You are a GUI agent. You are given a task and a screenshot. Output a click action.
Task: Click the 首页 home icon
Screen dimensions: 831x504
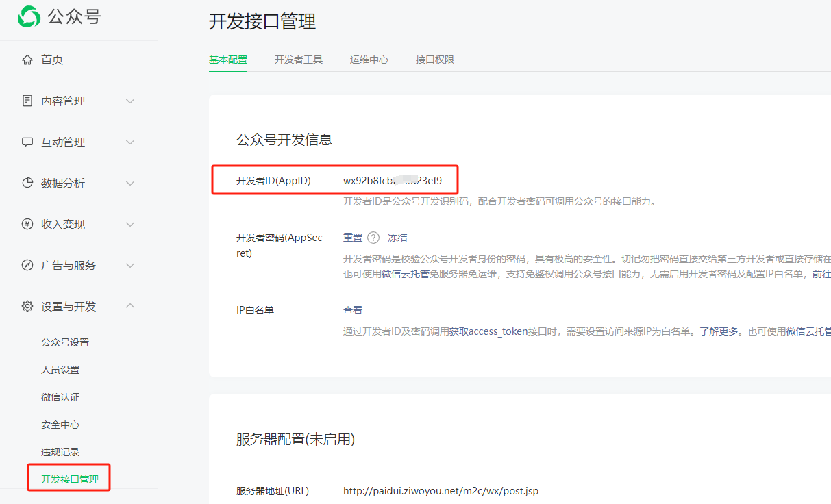tap(27, 60)
